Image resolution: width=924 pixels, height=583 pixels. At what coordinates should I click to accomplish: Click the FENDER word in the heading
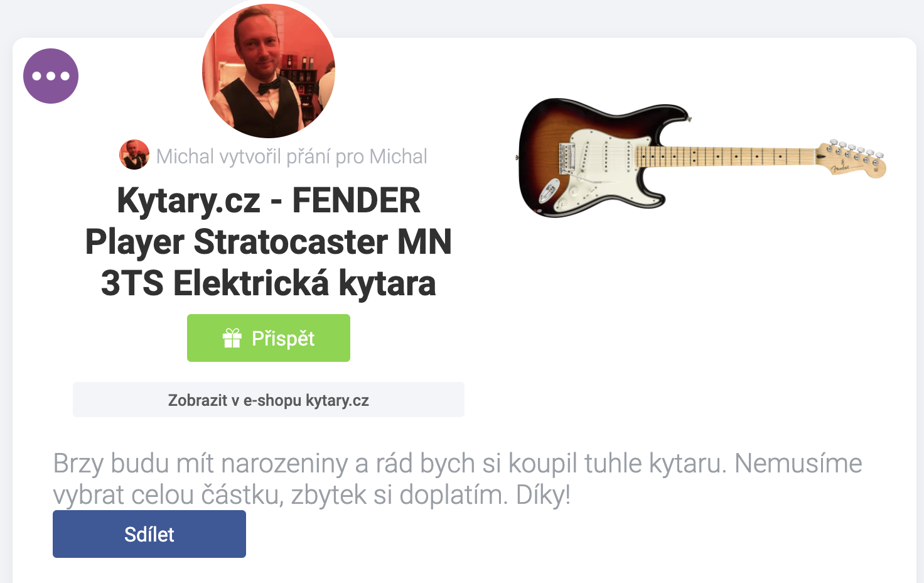[x=356, y=200]
